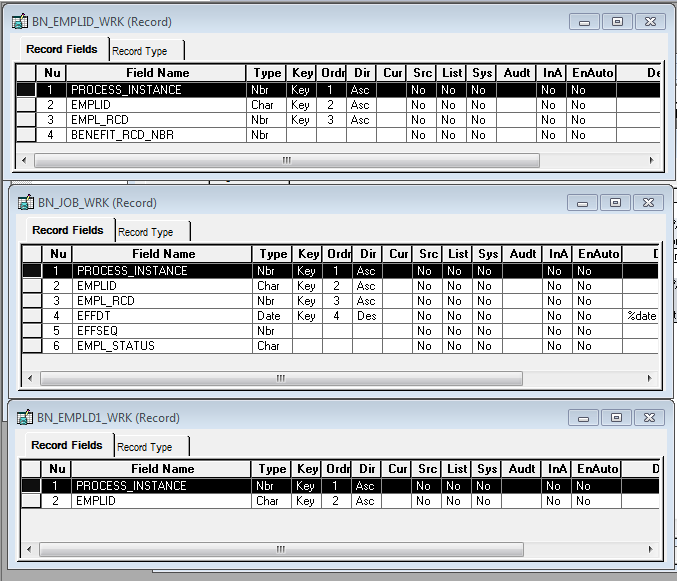Click %date default value in EFFDT row

click(x=642, y=316)
